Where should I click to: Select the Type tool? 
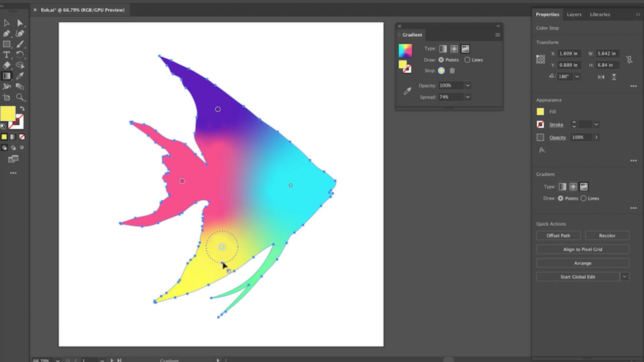coord(6,55)
